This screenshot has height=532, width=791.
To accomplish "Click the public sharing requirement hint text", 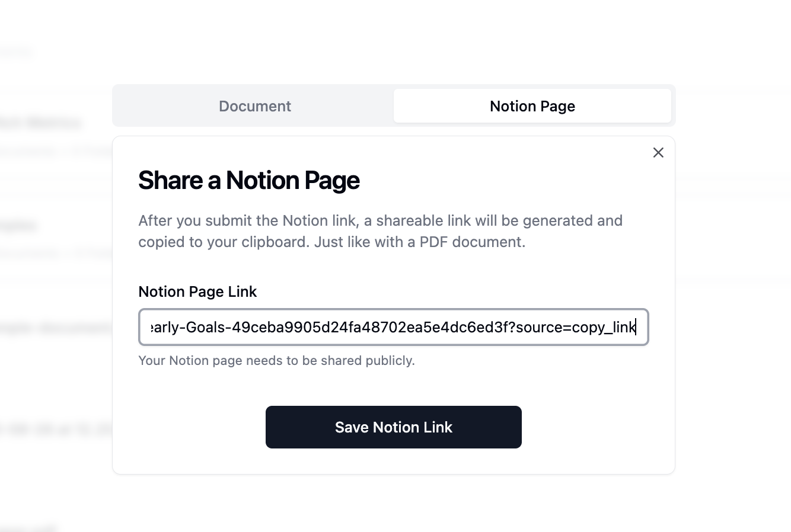I will [x=276, y=360].
